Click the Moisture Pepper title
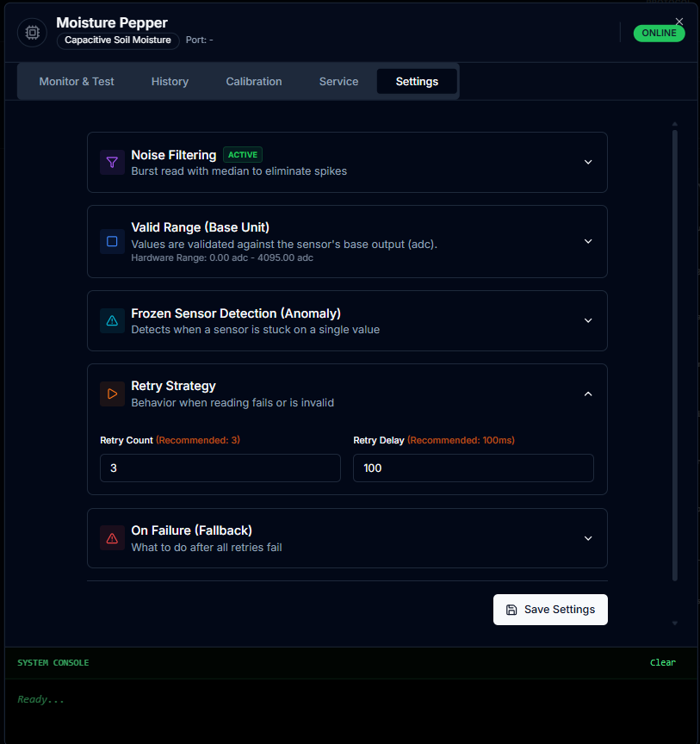700x744 pixels. pos(112,22)
